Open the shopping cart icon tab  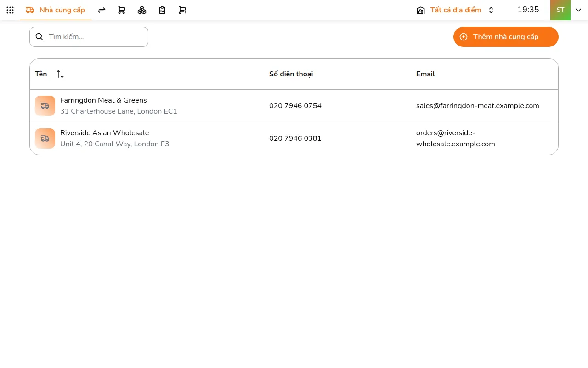[x=122, y=10]
